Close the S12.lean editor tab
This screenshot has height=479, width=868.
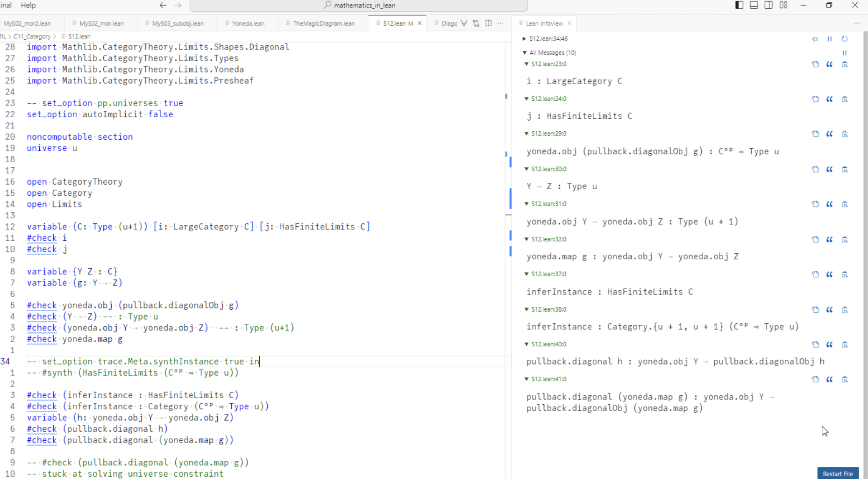tap(420, 23)
